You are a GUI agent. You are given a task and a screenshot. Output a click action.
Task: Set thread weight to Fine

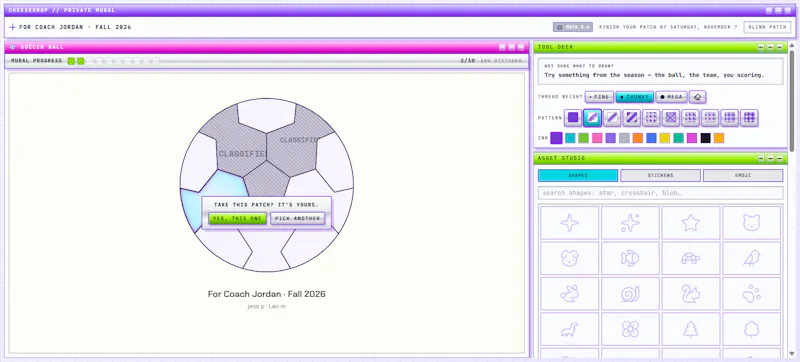click(599, 97)
